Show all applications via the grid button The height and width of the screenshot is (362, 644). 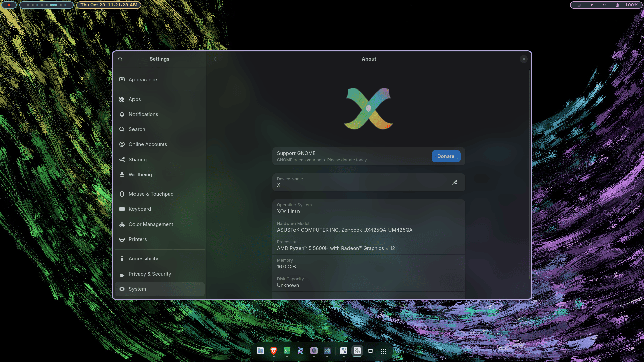[x=383, y=351]
